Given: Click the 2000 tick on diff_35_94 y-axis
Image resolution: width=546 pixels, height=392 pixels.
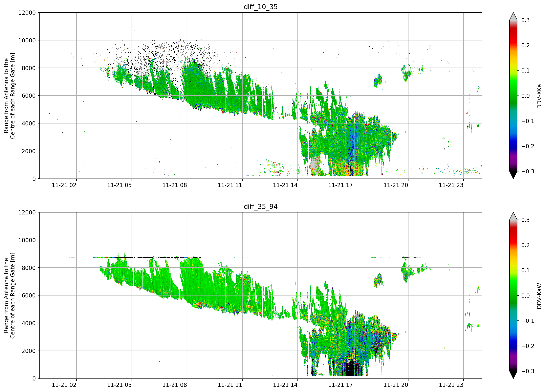Looking at the screenshot, I should coord(29,351).
